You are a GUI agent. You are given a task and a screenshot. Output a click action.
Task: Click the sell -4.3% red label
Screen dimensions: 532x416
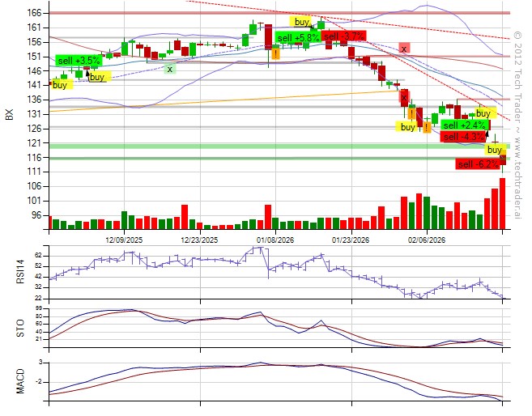pos(463,137)
